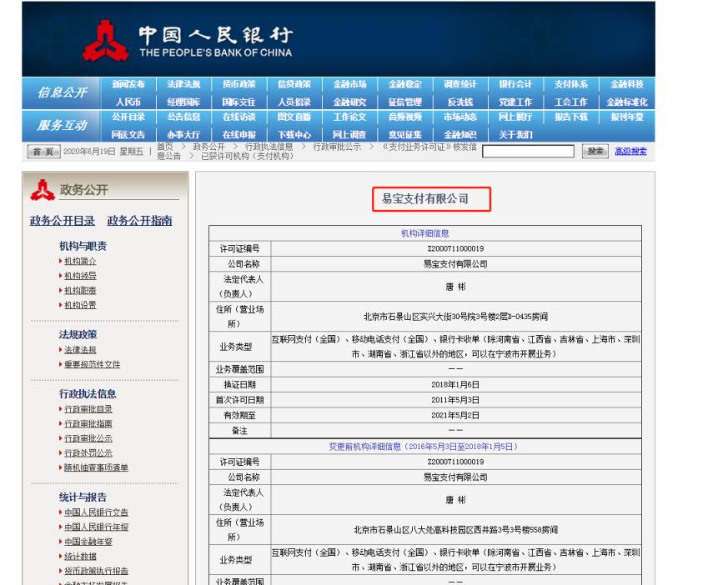Select 支付体系 in the navigation

point(571,84)
